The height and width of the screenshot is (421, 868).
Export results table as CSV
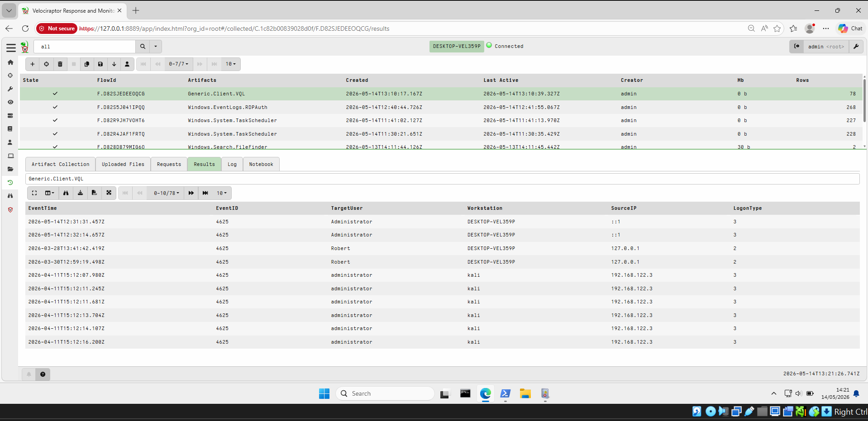95,193
